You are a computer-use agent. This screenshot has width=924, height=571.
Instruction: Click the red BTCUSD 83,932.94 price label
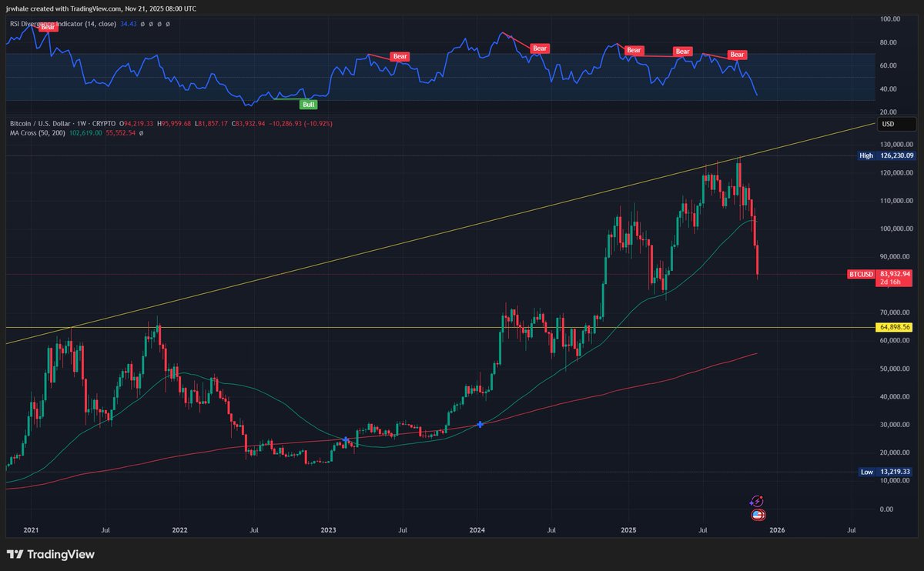pyautogui.click(x=880, y=274)
